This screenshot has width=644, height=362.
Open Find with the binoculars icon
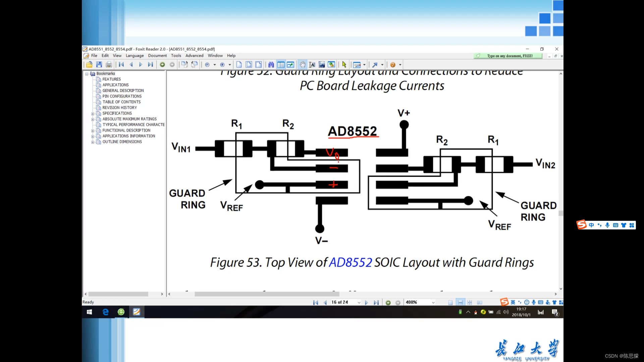[x=271, y=65]
